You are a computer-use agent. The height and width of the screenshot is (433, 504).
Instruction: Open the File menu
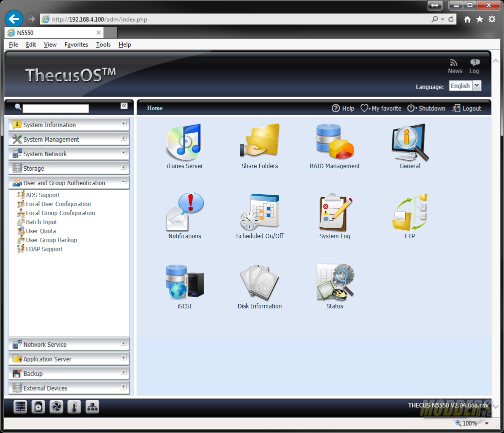[x=14, y=45]
